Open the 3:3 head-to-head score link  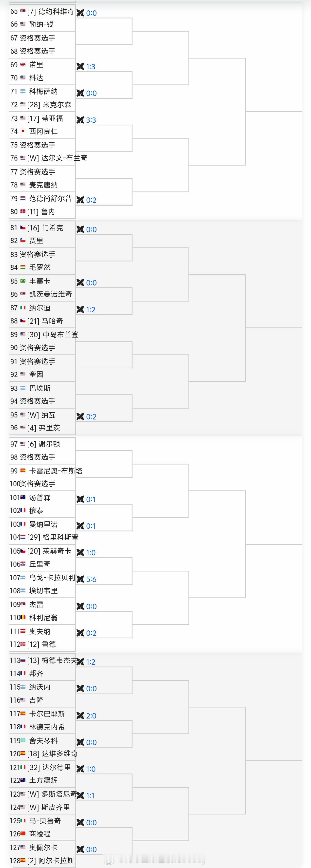pyautogui.click(x=91, y=120)
